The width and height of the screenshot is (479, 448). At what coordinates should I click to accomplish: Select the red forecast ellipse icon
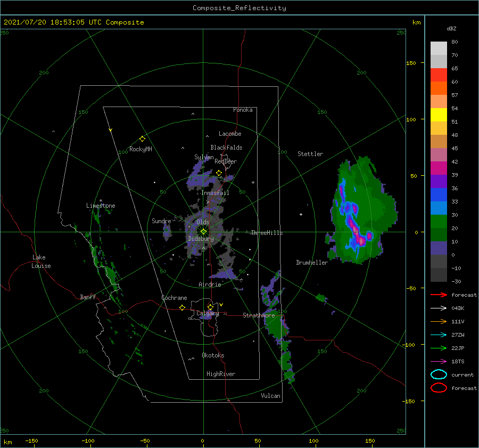click(439, 388)
